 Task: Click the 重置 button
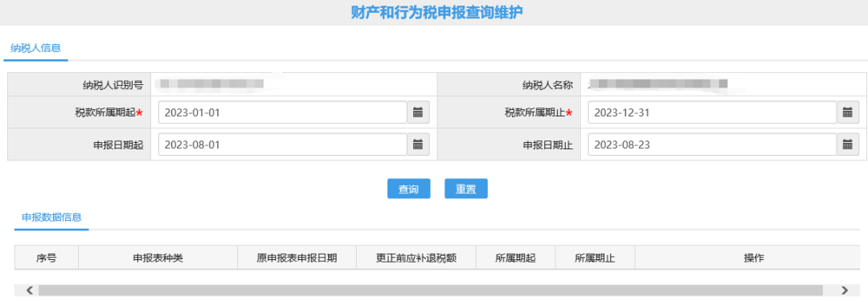[466, 189]
